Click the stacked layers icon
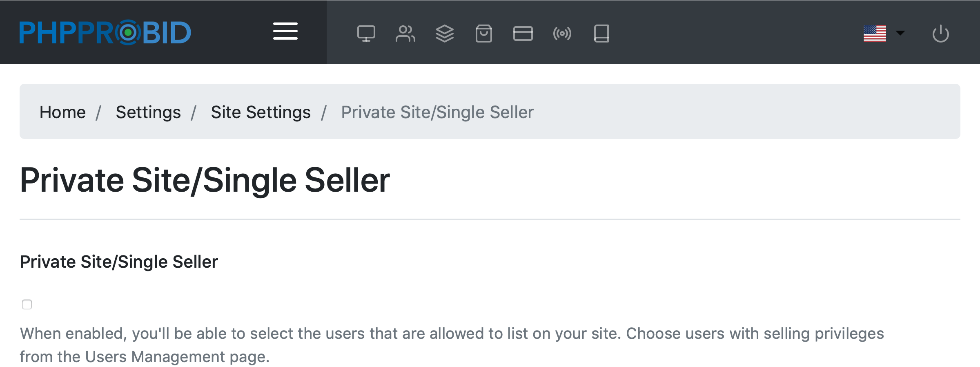The height and width of the screenshot is (367, 980). click(x=444, y=34)
